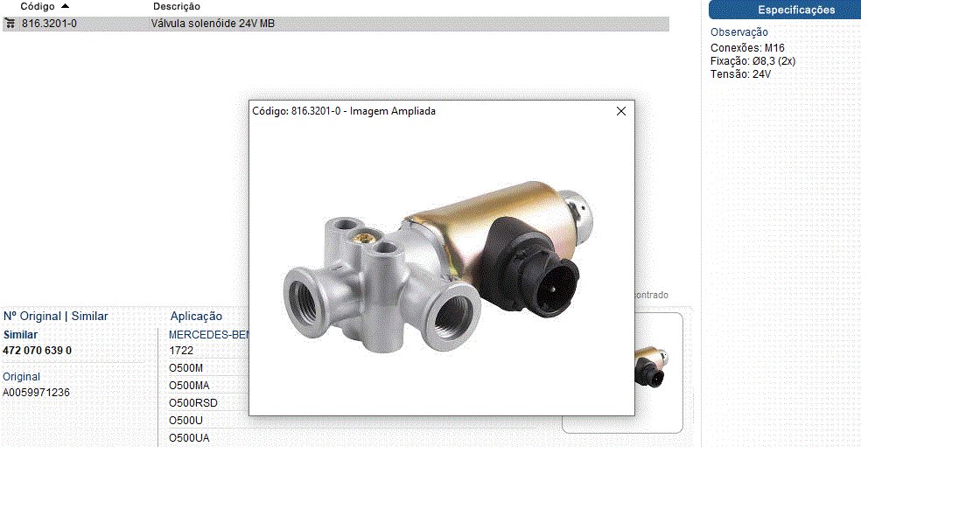Select application model O500M
Screen dimensions: 980x523
(185, 368)
